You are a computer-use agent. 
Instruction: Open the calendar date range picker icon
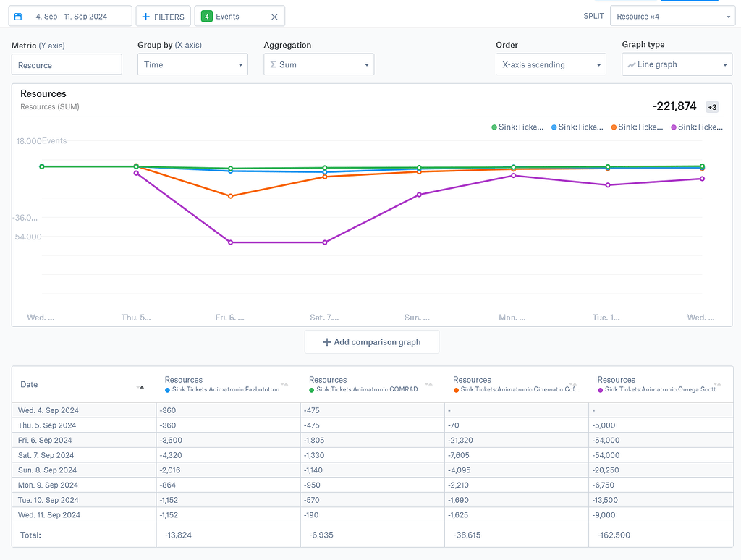coord(19,15)
